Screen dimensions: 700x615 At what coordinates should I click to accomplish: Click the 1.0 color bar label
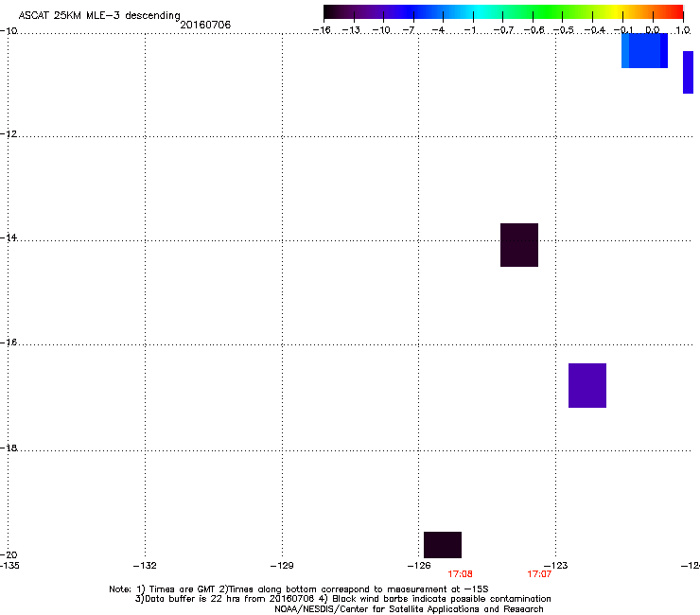pyautogui.click(x=683, y=30)
